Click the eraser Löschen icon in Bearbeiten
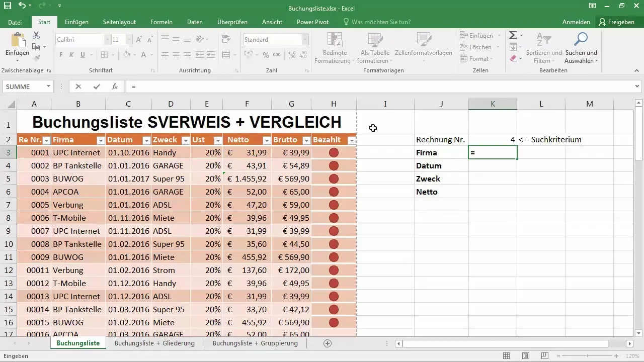Viewport: 644px width, 362px height. tap(513, 58)
